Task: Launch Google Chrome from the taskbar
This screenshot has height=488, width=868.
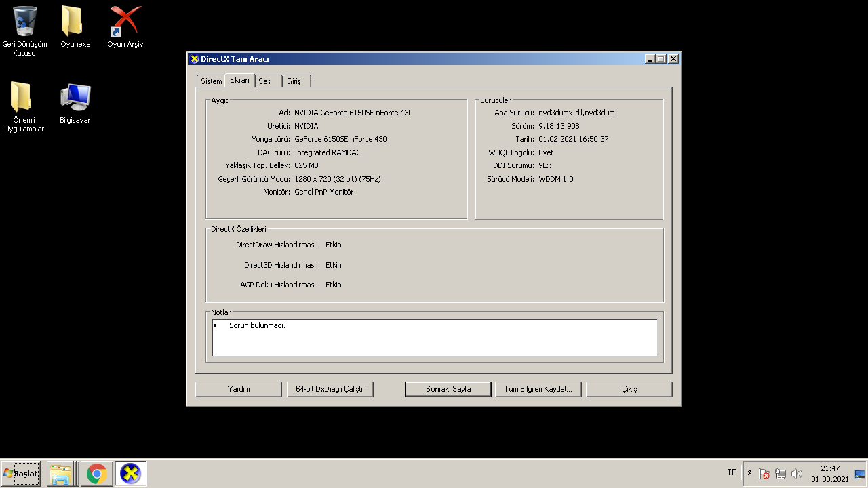Action: pyautogui.click(x=96, y=474)
